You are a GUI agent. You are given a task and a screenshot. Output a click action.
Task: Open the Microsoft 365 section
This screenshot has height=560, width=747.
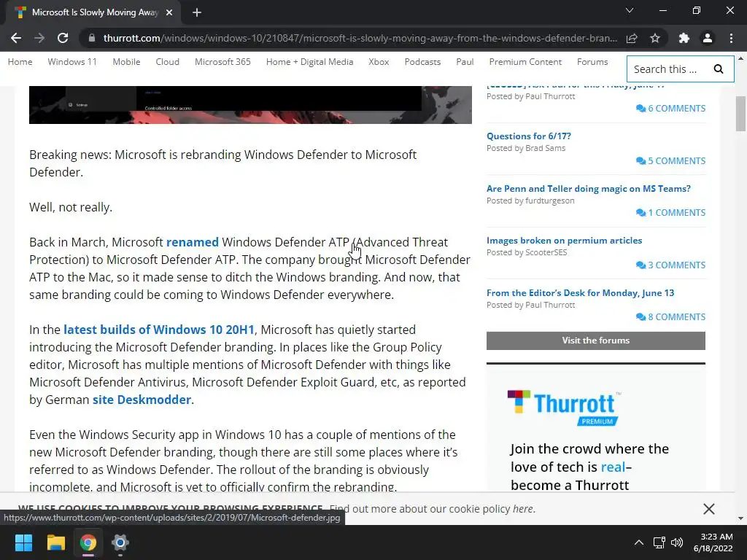click(x=222, y=62)
